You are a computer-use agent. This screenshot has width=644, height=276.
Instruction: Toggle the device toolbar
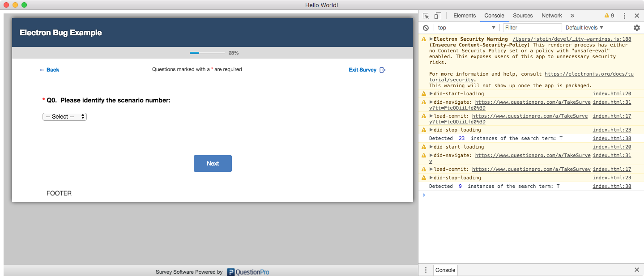tap(437, 15)
